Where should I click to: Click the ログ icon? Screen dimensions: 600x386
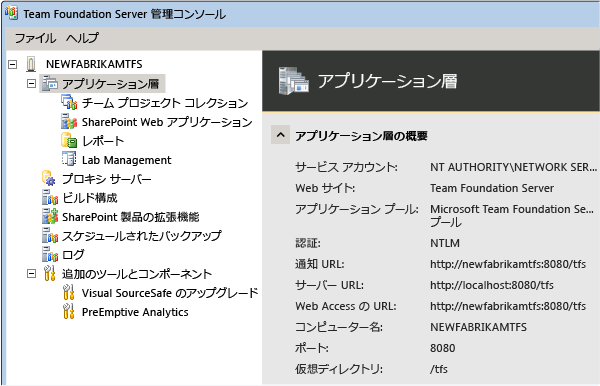pyautogui.click(x=50, y=255)
